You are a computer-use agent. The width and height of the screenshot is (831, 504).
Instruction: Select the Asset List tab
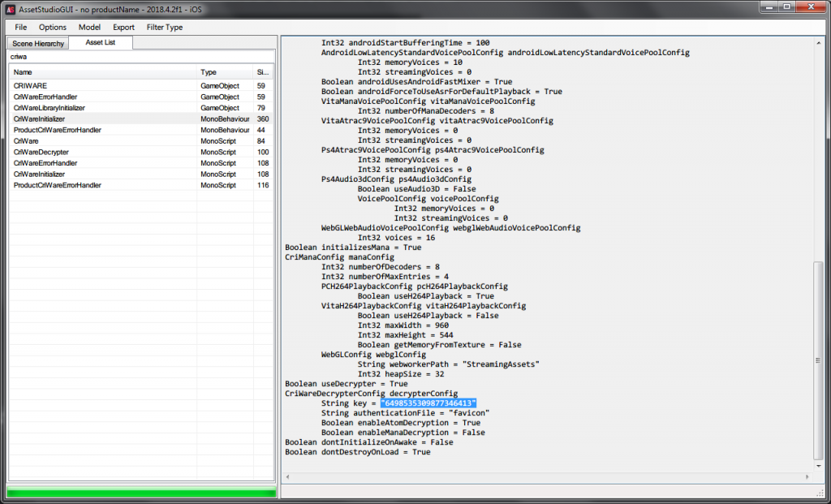(100, 42)
